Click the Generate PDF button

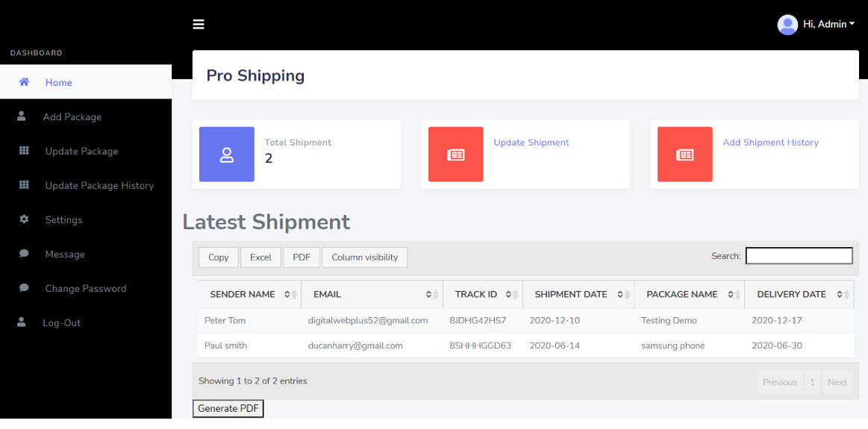228,409
